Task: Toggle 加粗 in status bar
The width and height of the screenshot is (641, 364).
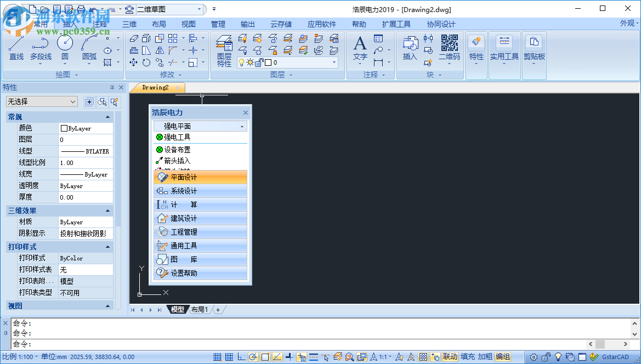Action: click(x=485, y=357)
